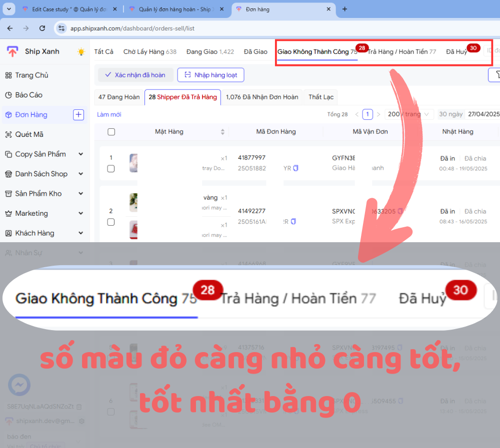This screenshot has height=448, width=500.
Task: Click the Copy Sản Phẩm copy icon
Action: (x=8, y=154)
